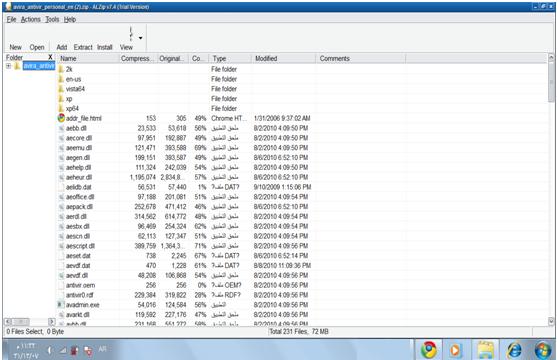Select the aevdf.dat file name
The image size is (557, 360).
tap(78, 266)
